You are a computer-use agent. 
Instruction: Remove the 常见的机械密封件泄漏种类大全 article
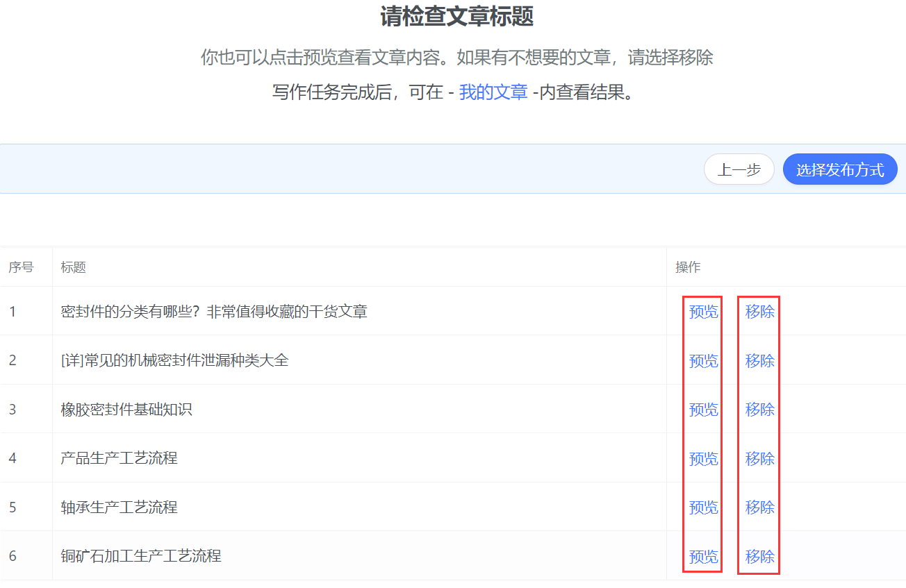[759, 361]
